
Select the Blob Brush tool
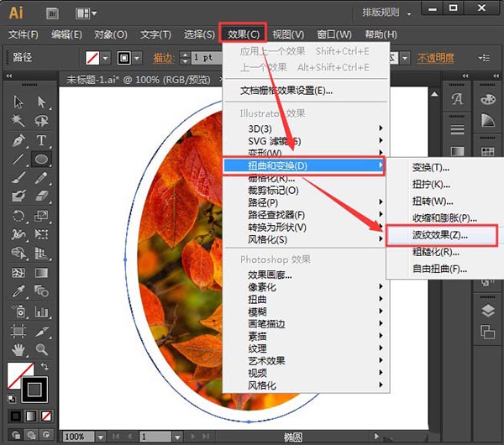tap(18, 196)
